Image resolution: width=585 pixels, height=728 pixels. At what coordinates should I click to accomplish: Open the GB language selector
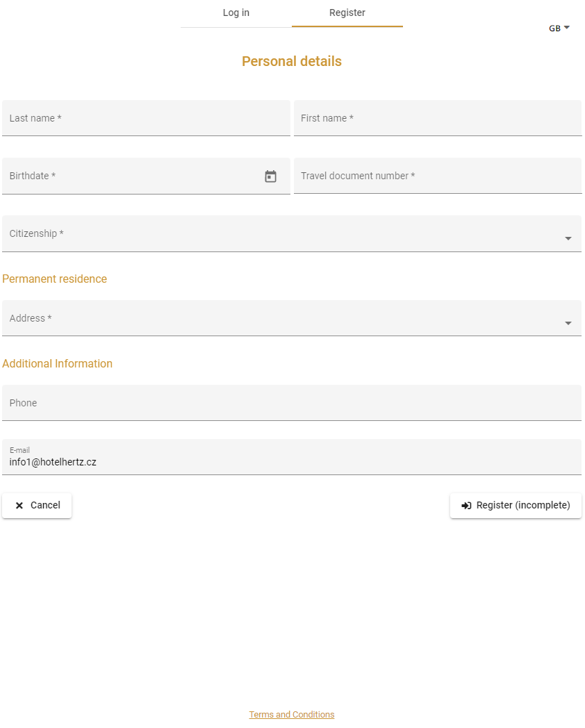[x=559, y=28]
